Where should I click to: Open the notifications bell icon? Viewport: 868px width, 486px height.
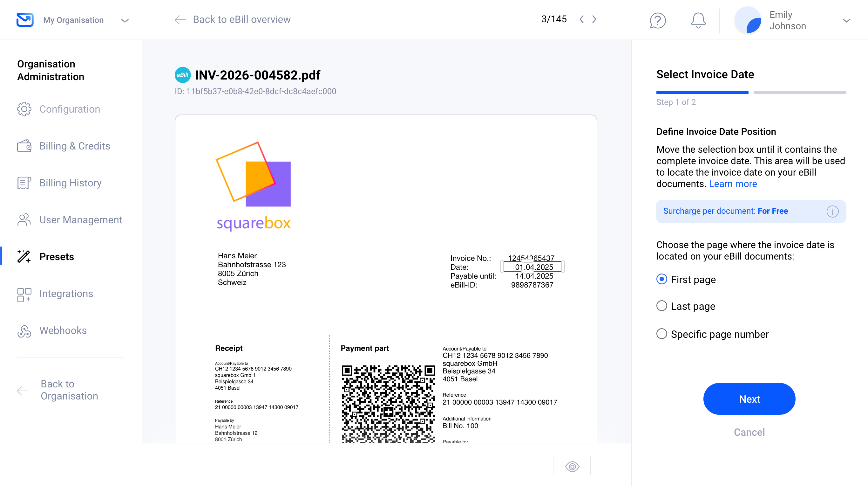pos(698,20)
